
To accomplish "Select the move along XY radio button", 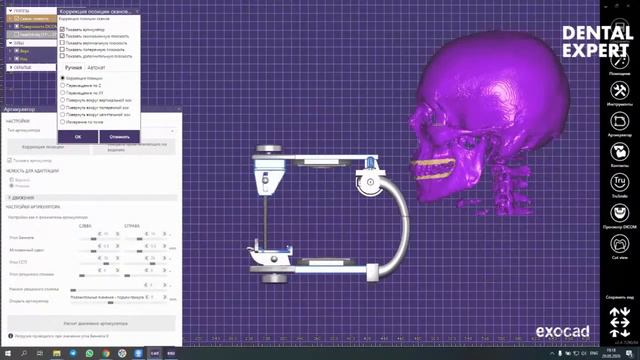I will [x=62, y=93].
